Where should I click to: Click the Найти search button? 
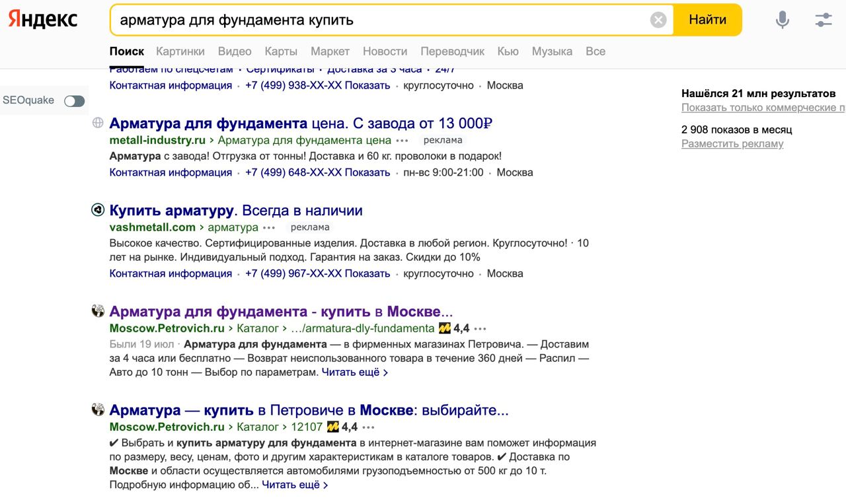click(x=707, y=20)
